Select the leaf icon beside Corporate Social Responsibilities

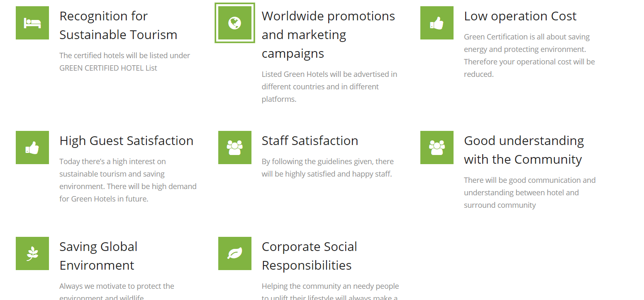pos(235,253)
